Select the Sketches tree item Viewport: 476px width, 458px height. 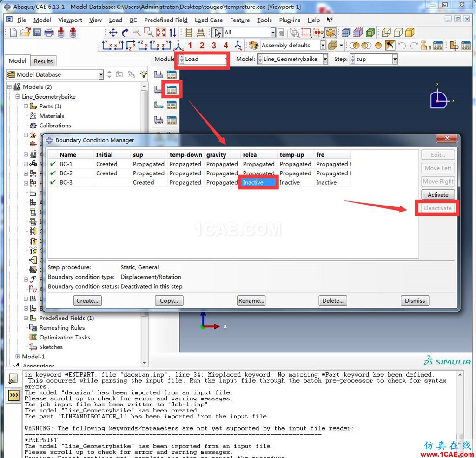tap(51, 347)
